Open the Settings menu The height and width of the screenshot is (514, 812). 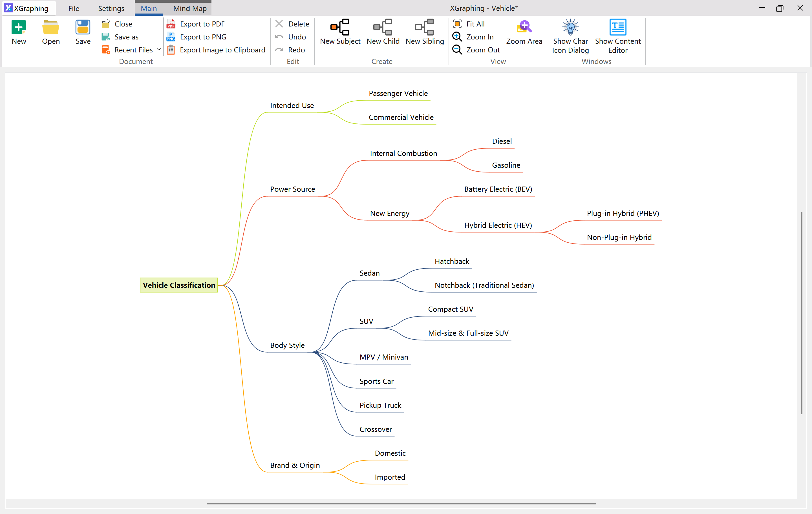111,8
